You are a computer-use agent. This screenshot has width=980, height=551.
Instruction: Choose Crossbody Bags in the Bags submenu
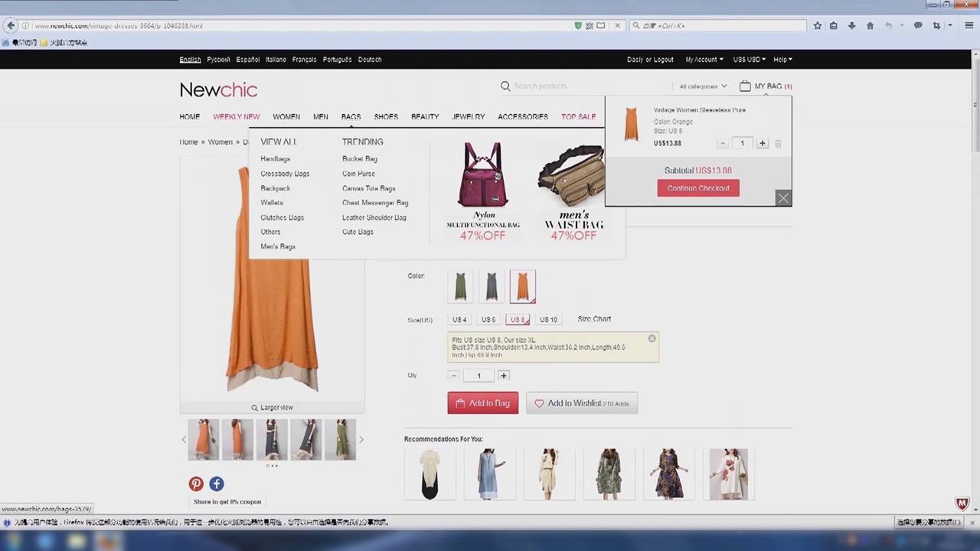(x=285, y=174)
